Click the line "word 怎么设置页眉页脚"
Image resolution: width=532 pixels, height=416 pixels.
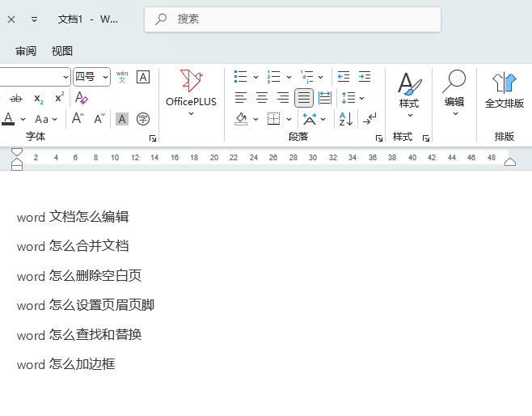pos(86,305)
